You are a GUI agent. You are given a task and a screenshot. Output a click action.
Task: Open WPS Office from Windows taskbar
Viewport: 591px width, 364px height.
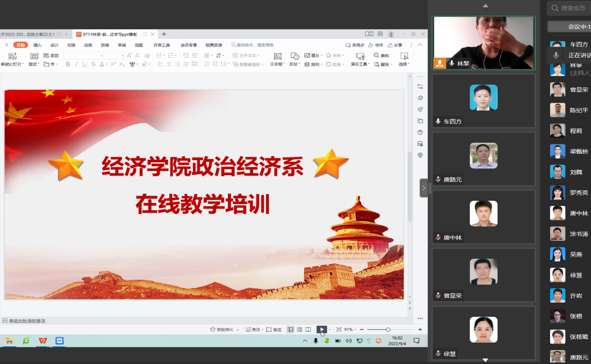(43, 341)
